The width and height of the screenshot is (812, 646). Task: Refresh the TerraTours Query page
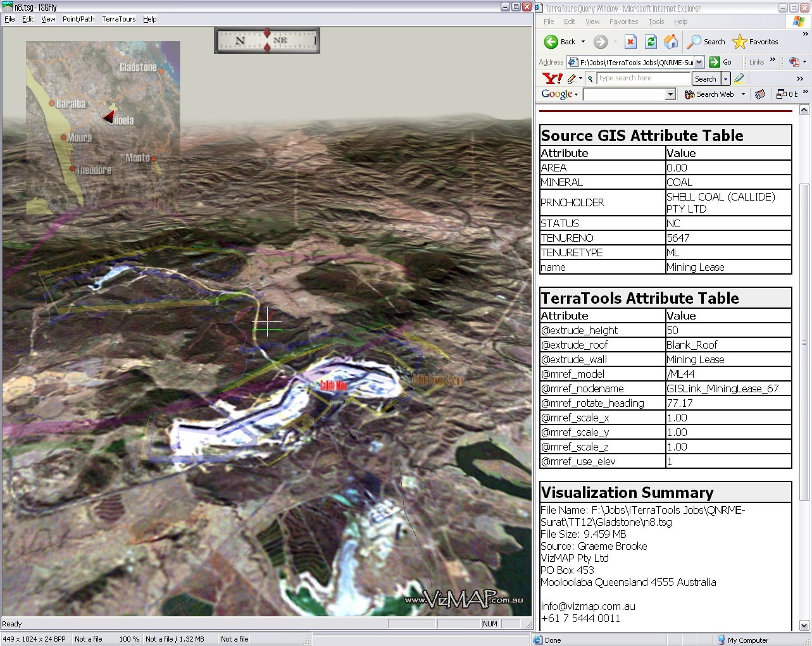coord(651,42)
